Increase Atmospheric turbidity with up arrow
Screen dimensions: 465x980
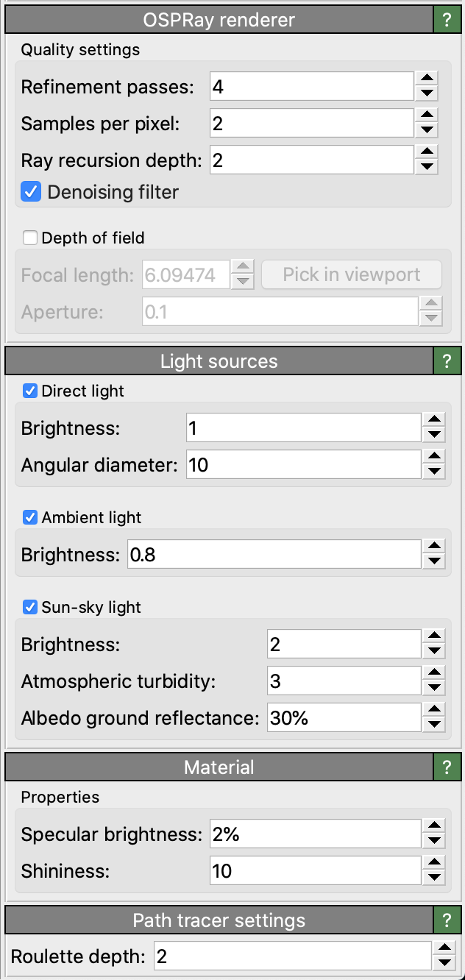(x=435, y=673)
